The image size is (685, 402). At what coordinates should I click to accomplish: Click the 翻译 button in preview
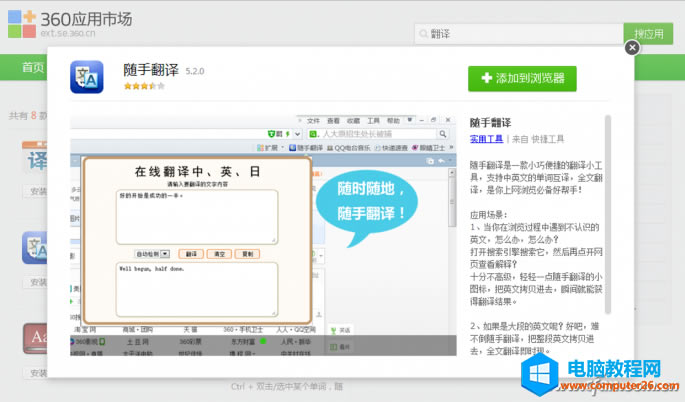click(x=191, y=254)
